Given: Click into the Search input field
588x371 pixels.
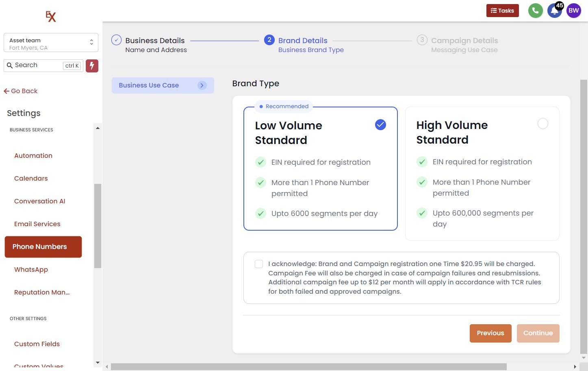Looking at the screenshot, I should pos(38,65).
